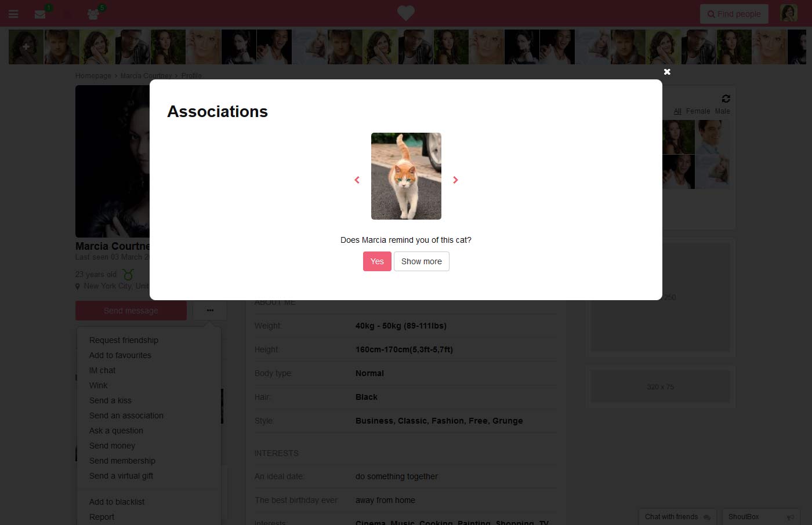The height and width of the screenshot is (525, 812).
Task: Select Request friendship from the menu
Action: tap(124, 340)
